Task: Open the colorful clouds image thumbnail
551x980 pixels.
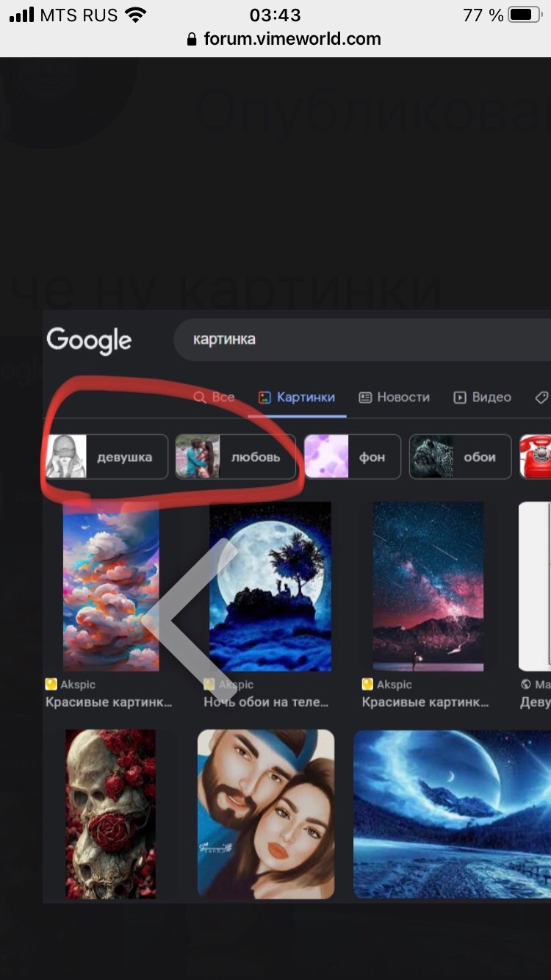Action: coord(111,586)
